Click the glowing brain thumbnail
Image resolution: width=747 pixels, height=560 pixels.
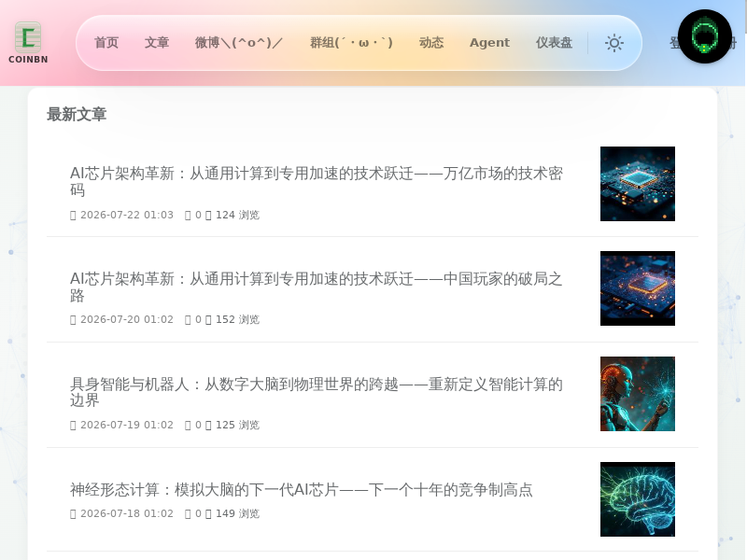click(638, 499)
